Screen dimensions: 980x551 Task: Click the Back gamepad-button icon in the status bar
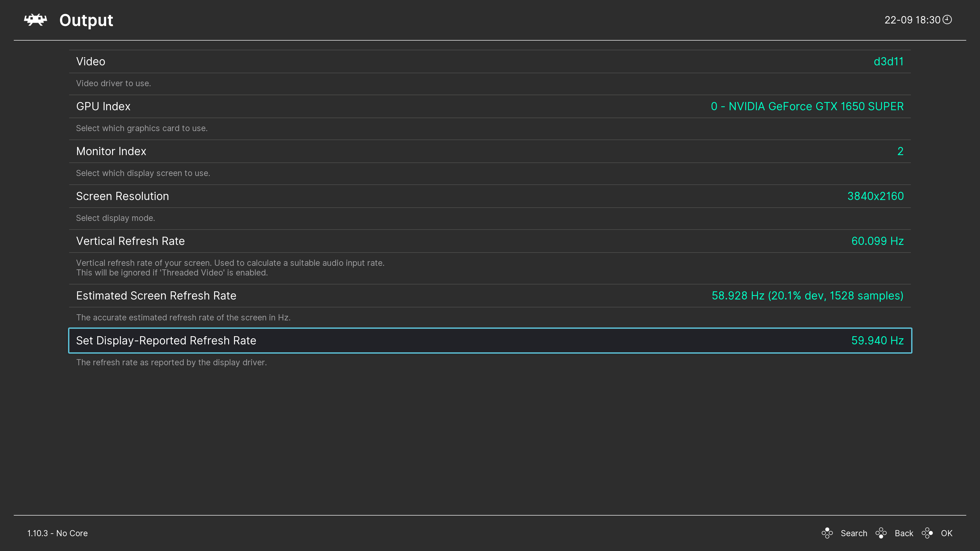[x=881, y=533]
